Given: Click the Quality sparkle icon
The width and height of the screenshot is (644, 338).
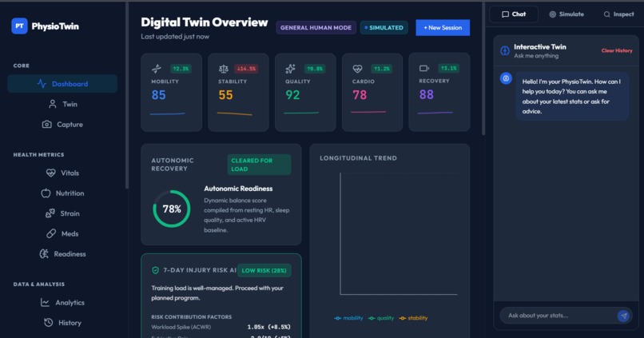Looking at the screenshot, I should [290, 69].
